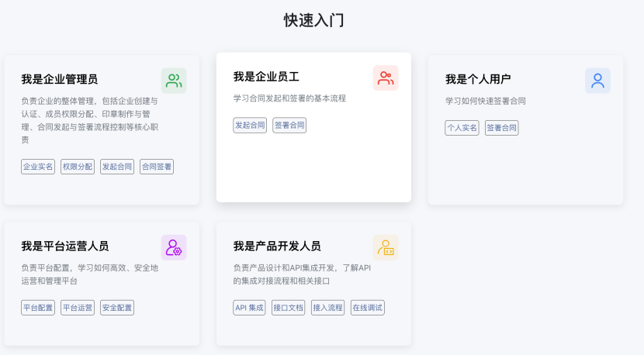Select 发起合同 under 我是企业员工
644x355 pixels.
(x=250, y=125)
